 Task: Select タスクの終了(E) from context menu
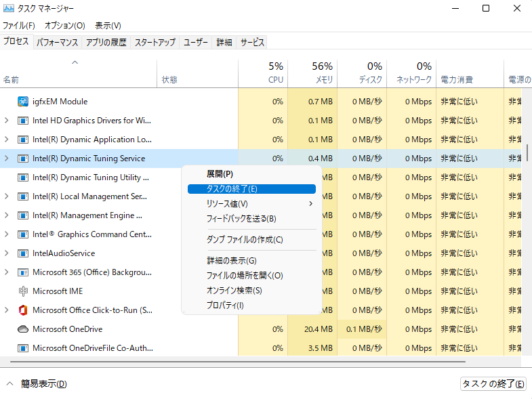click(x=251, y=189)
